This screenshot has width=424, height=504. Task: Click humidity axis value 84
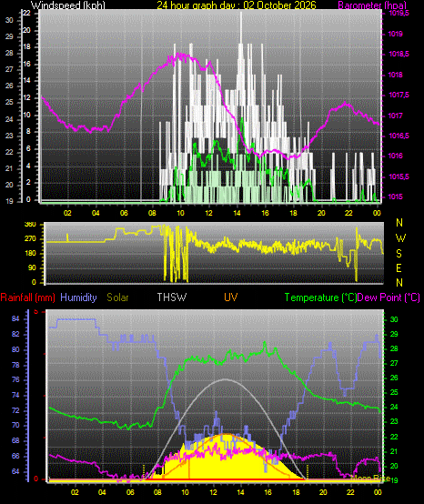[x=15, y=318]
